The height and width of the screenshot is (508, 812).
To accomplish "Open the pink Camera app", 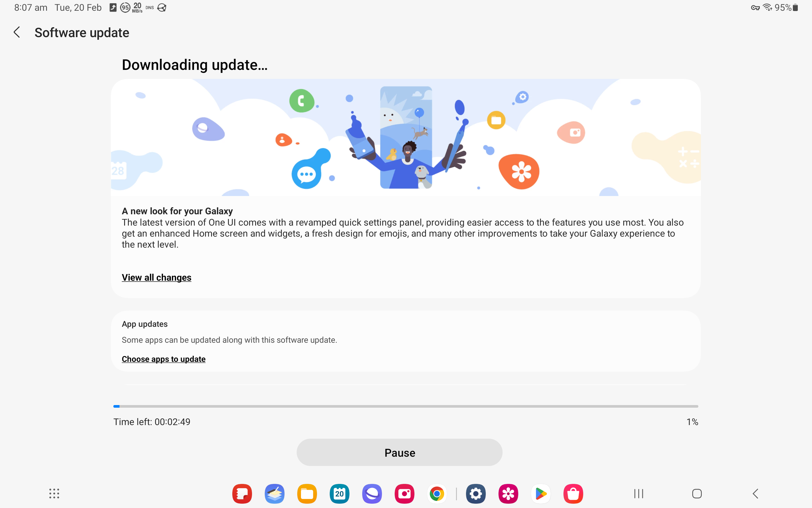I will [404, 494].
